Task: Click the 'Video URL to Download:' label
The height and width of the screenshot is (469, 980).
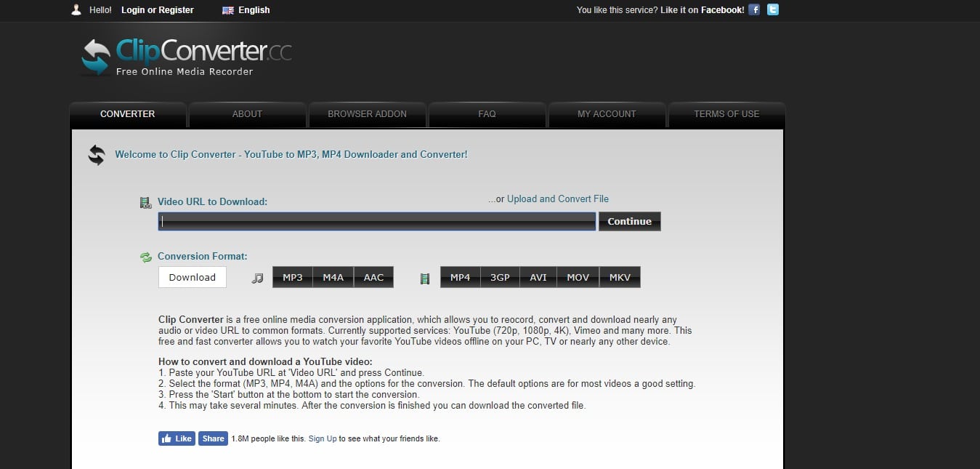Action: pyautogui.click(x=213, y=201)
